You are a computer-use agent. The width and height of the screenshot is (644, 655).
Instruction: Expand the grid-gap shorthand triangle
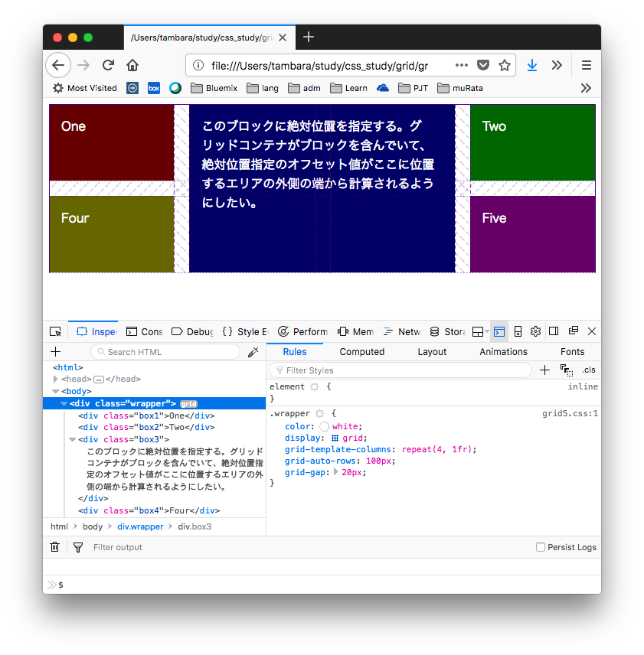coord(335,472)
